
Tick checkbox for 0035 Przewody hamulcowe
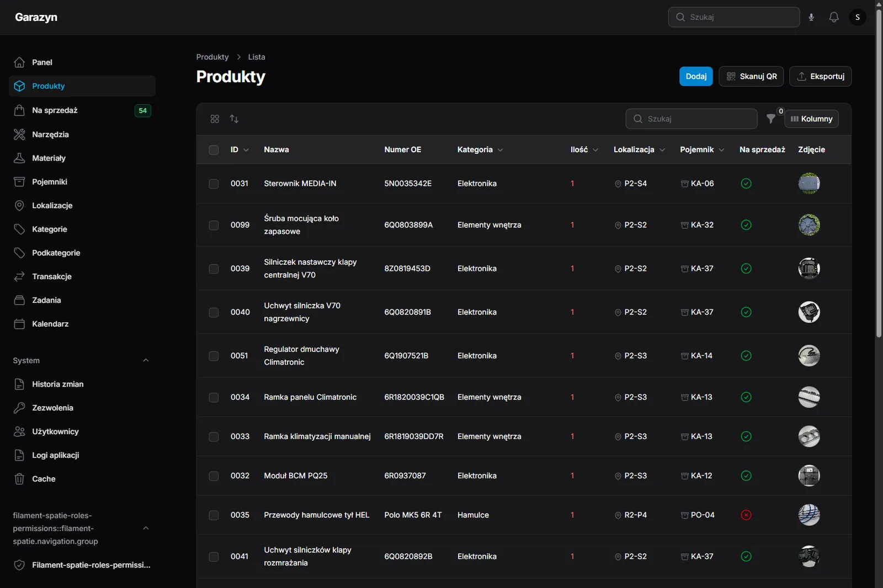[214, 515]
